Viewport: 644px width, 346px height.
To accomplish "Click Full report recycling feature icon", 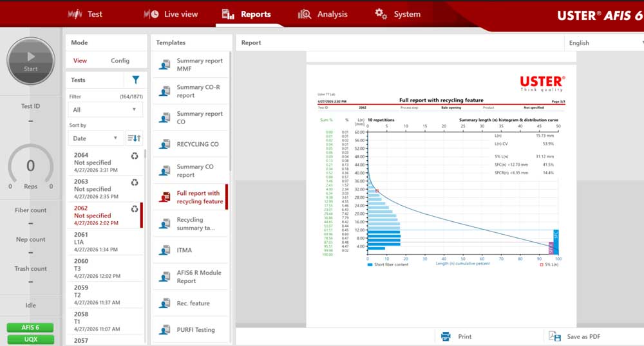I will tap(165, 197).
